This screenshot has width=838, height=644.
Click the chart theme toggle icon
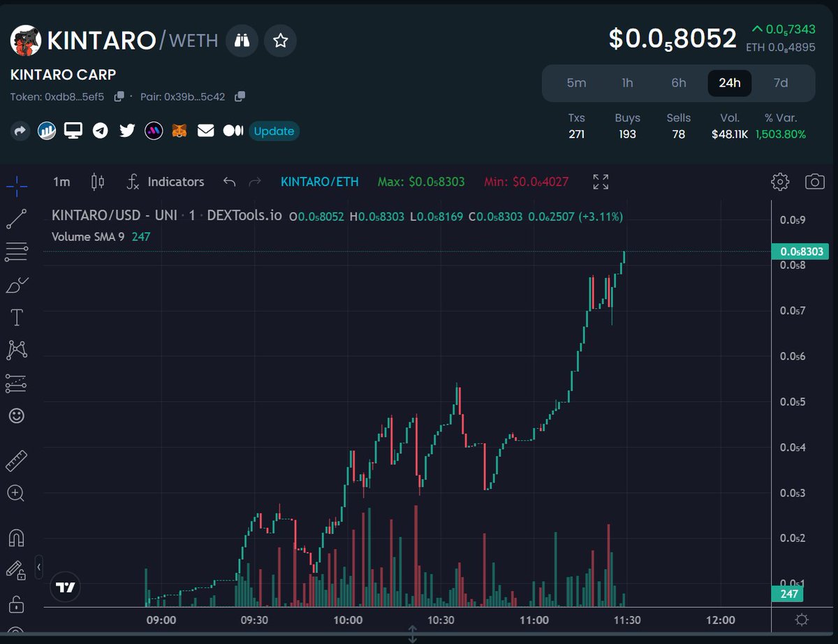coord(802,620)
